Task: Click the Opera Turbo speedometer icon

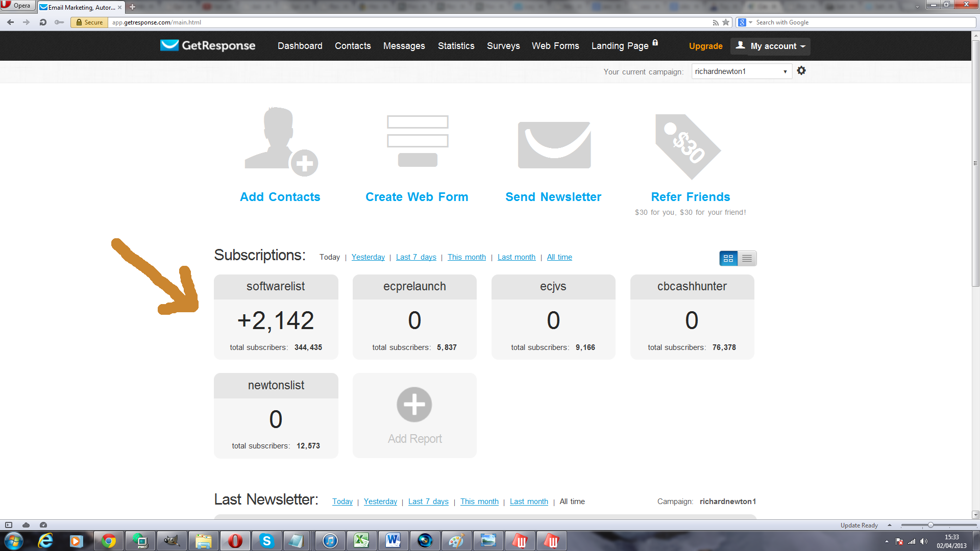Action: pyautogui.click(x=43, y=525)
